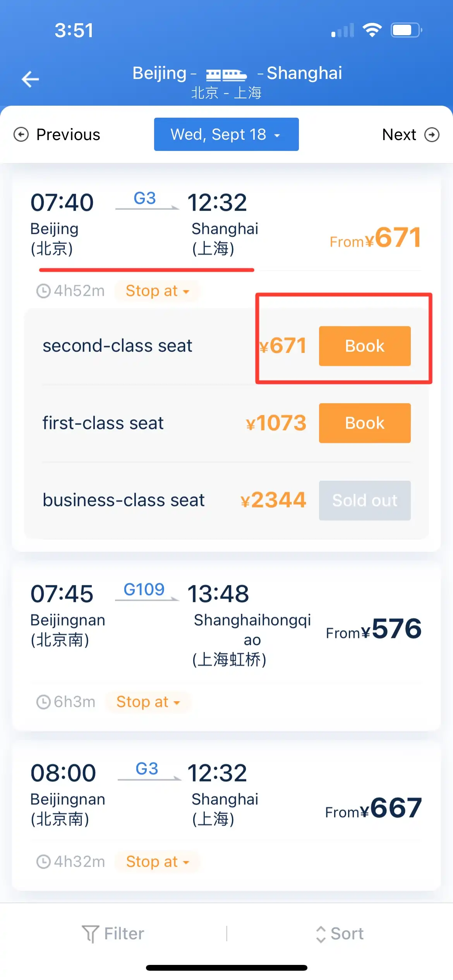Tap the G3 train number link at 07:40
Screen dimensions: 453x980
144,199
